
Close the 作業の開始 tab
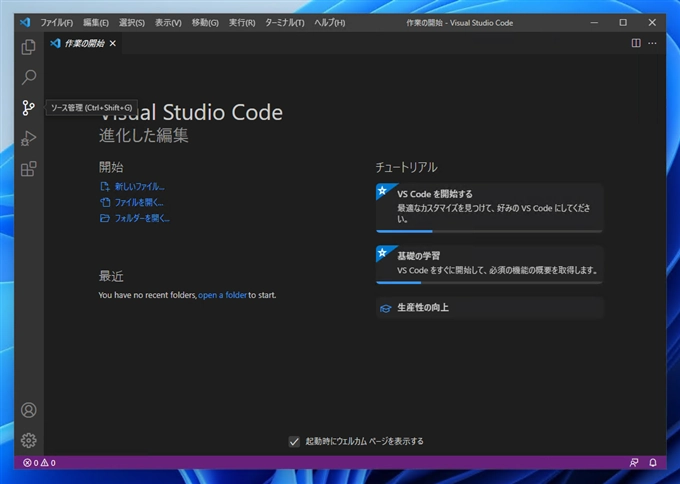[113, 43]
